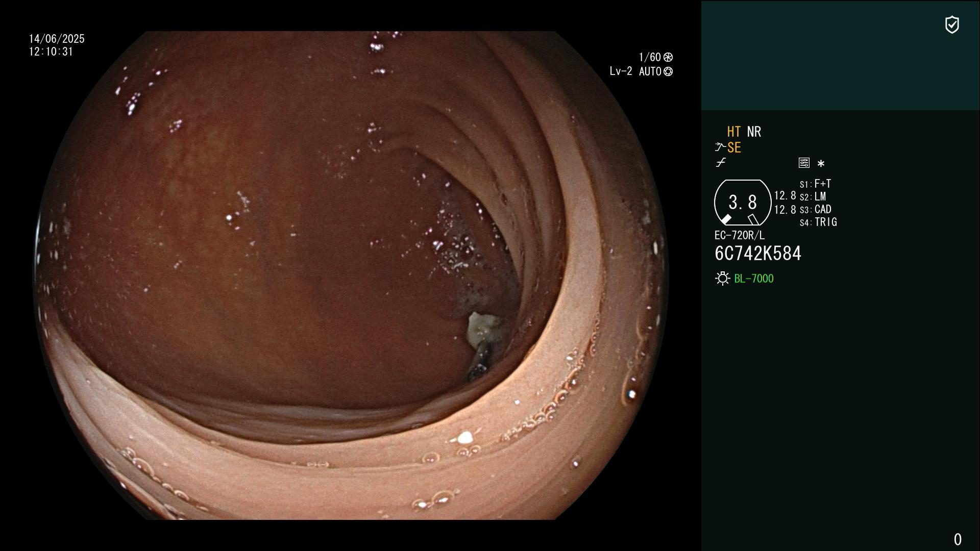The width and height of the screenshot is (980, 551).
Task: Select the HT indicator
Action: click(x=734, y=132)
